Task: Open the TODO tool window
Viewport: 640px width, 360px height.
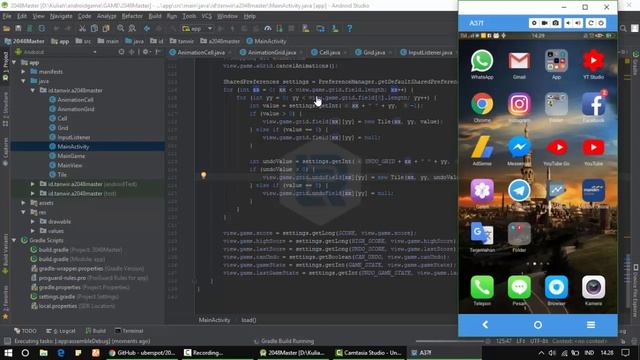Action: tap(25, 331)
